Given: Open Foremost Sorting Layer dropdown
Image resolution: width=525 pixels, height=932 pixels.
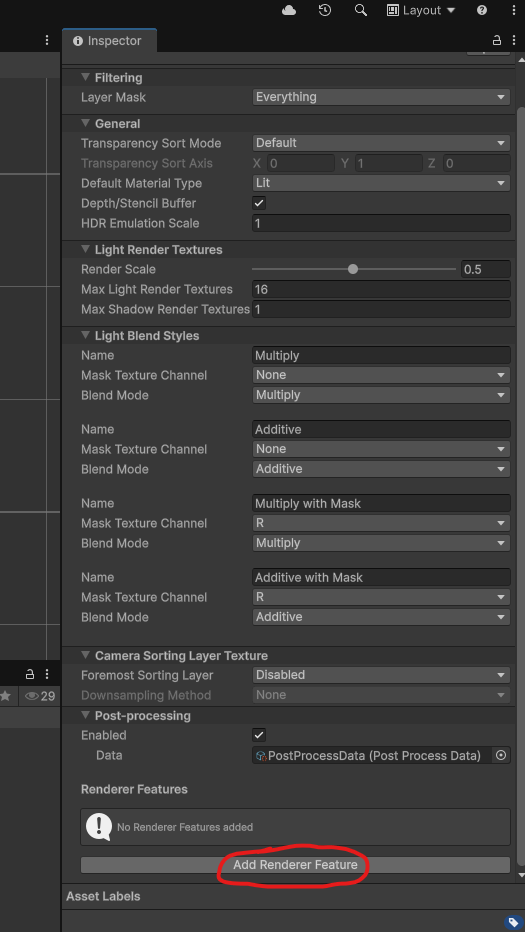Looking at the screenshot, I should click(x=381, y=675).
